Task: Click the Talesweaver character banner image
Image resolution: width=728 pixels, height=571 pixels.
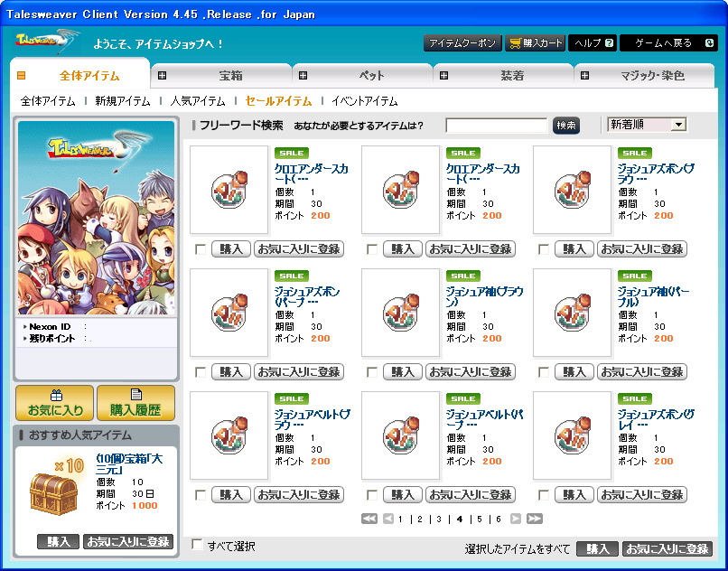Action: point(96,218)
